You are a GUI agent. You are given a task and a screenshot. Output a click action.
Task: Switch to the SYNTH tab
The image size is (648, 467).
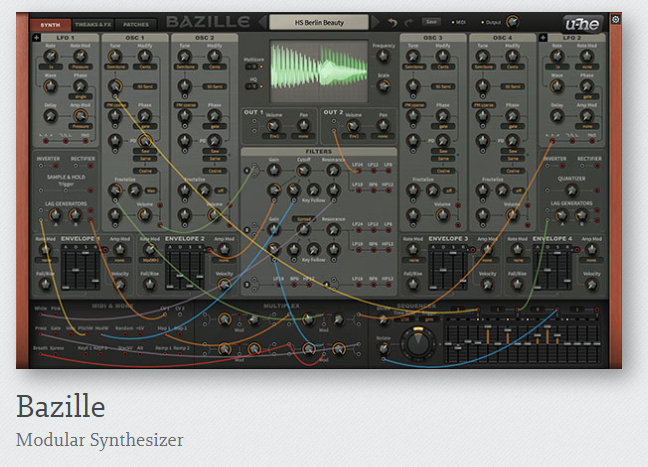[x=50, y=25]
